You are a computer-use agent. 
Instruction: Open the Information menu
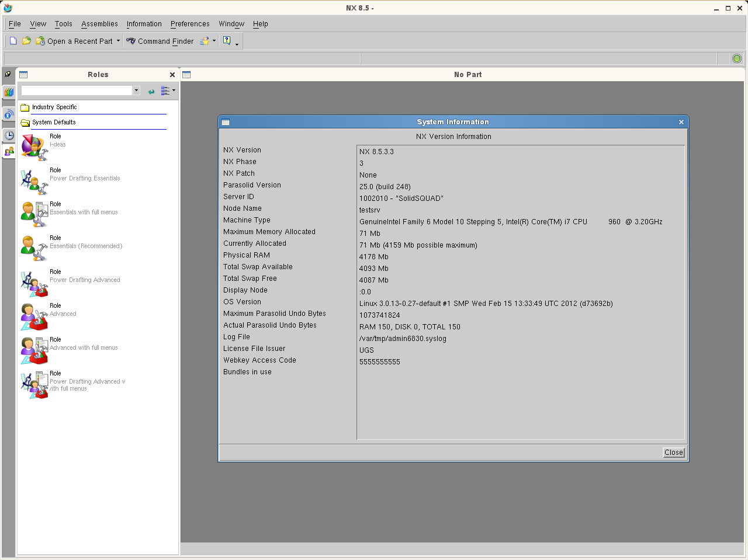click(144, 24)
